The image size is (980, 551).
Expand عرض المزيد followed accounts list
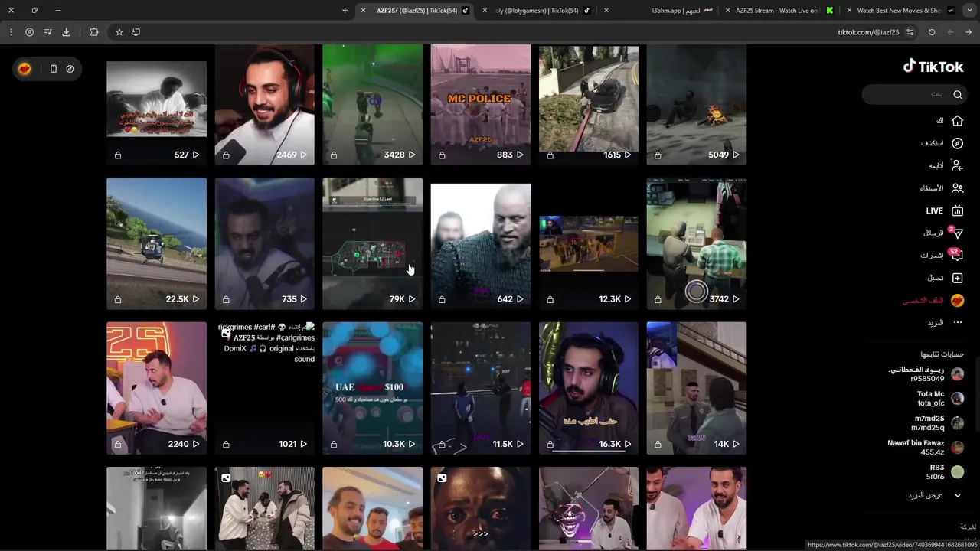(x=935, y=495)
